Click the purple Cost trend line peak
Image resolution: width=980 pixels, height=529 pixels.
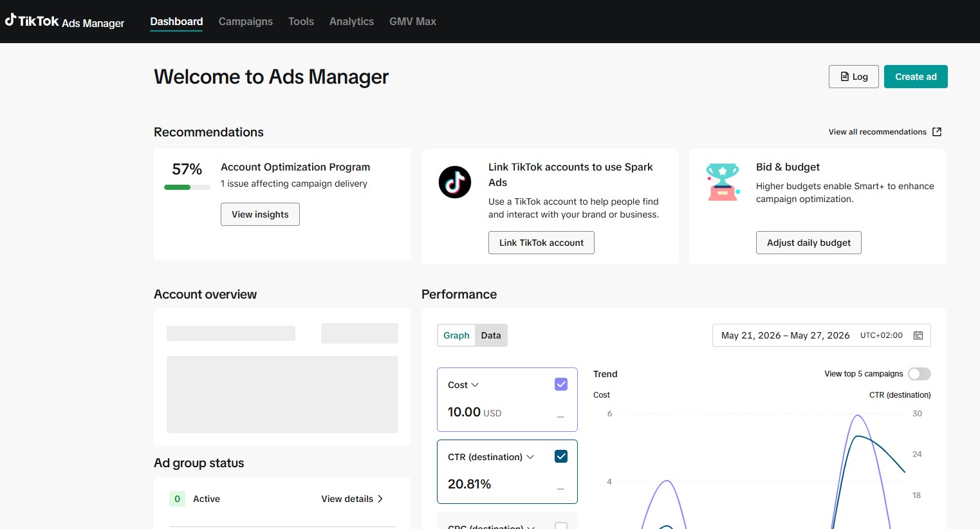(x=858, y=416)
